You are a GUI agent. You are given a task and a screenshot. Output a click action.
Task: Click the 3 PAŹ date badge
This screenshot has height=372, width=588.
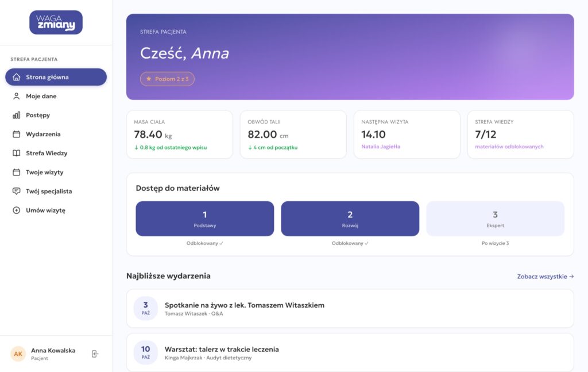click(x=145, y=309)
